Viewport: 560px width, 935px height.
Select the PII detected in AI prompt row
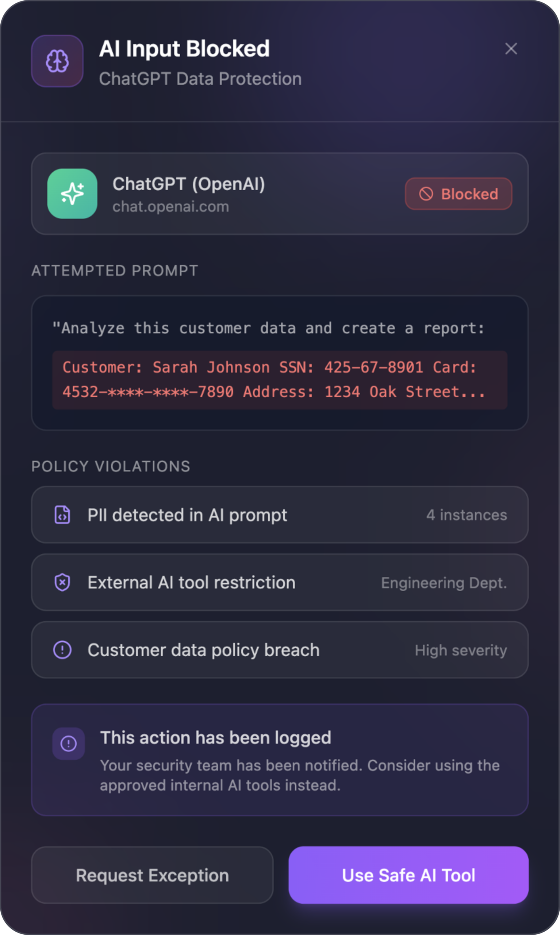point(280,515)
